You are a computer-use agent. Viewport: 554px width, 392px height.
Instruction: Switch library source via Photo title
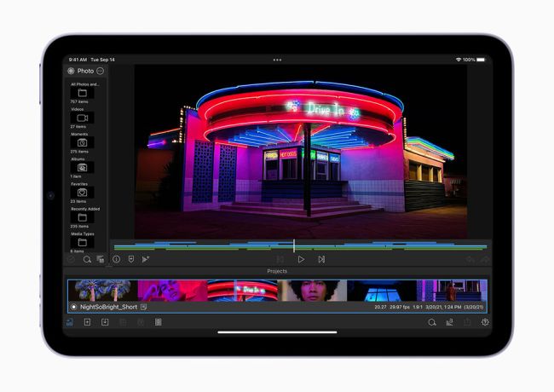click(x=85, y=71)
